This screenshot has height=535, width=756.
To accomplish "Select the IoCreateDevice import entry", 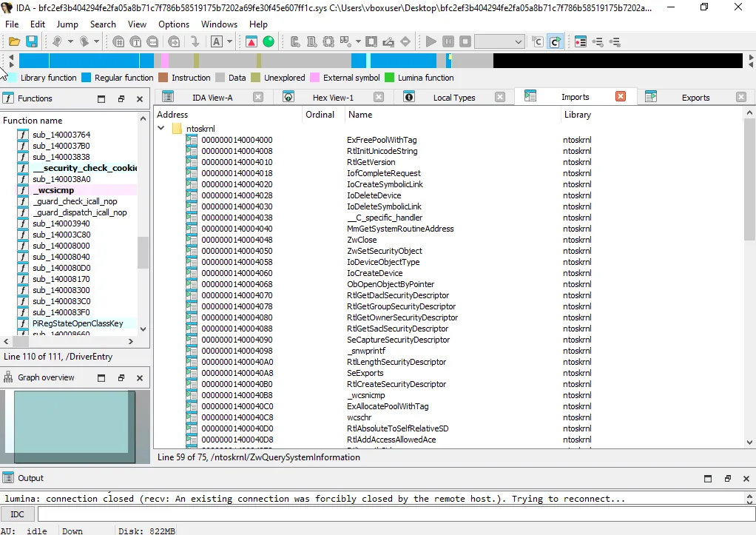I will [374, 273].
